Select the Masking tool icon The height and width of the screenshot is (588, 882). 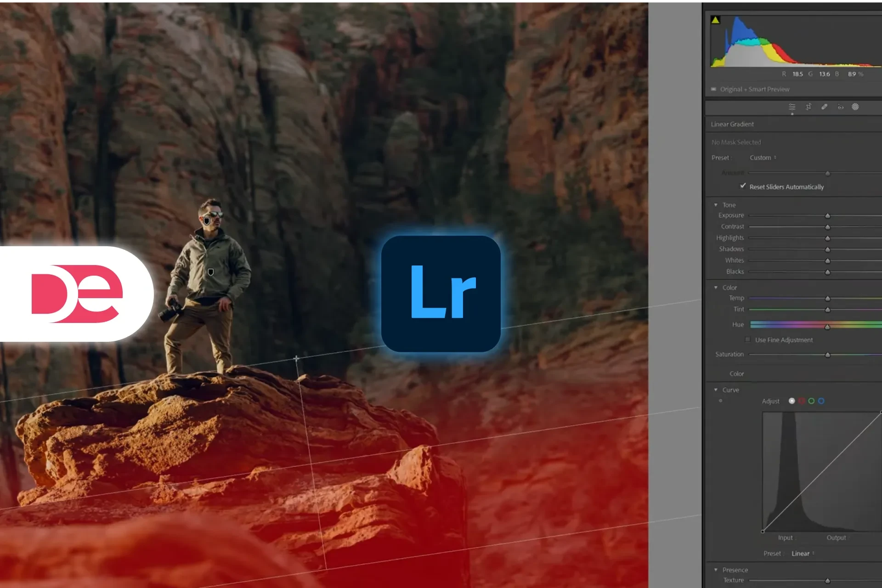[x=855, y=107]
